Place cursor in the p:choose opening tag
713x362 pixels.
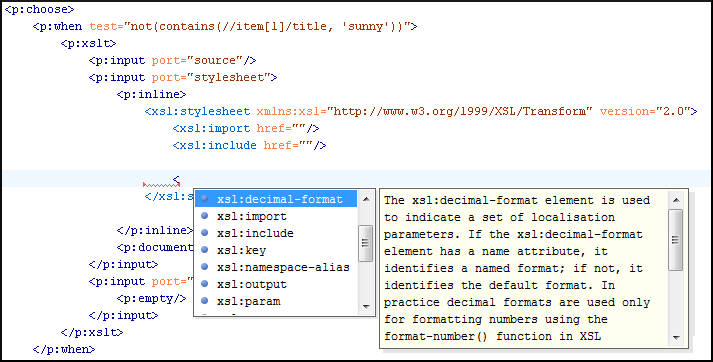point(39,10)
